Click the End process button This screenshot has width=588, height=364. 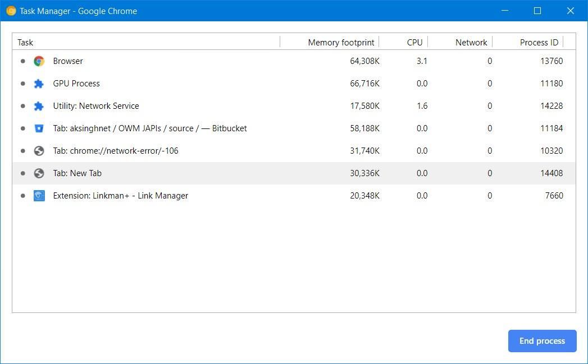543,341
